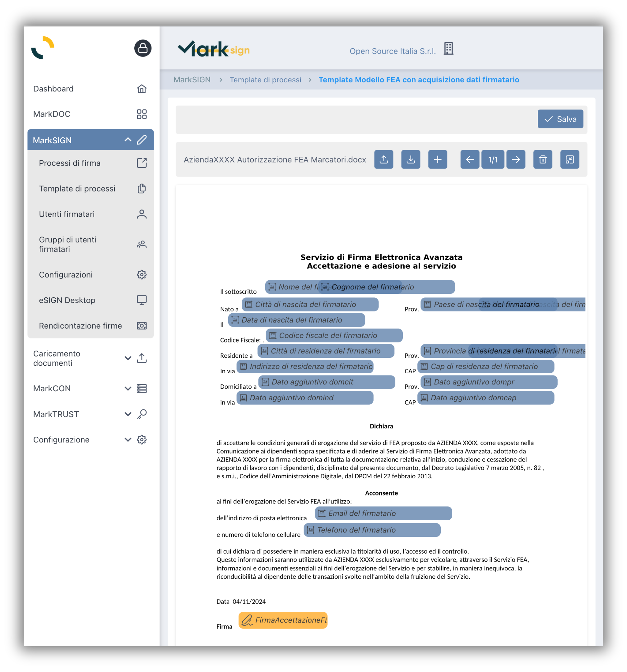Download the document with download icon
This screenshot has height=672, width=627.
coord(411,159)
